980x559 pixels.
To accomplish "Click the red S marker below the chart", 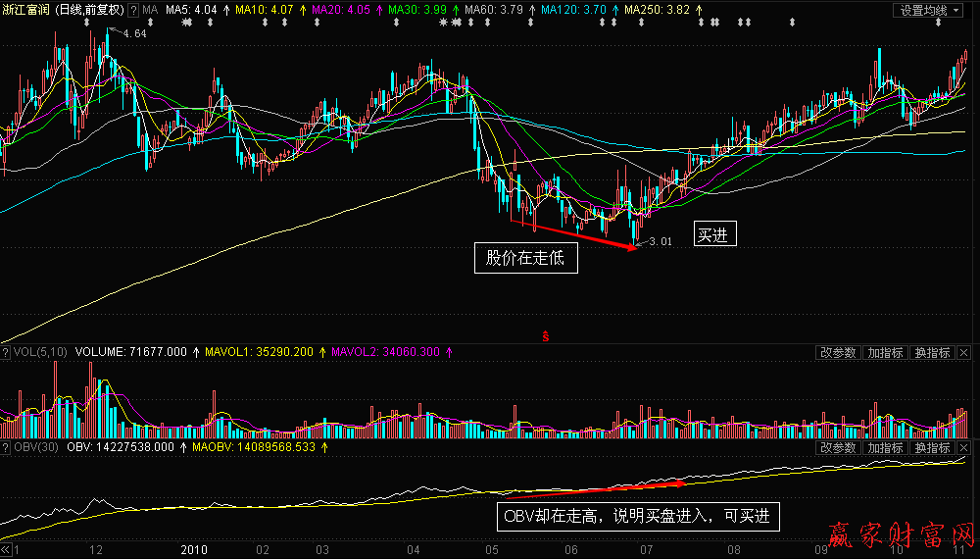I will click(545, 335).
